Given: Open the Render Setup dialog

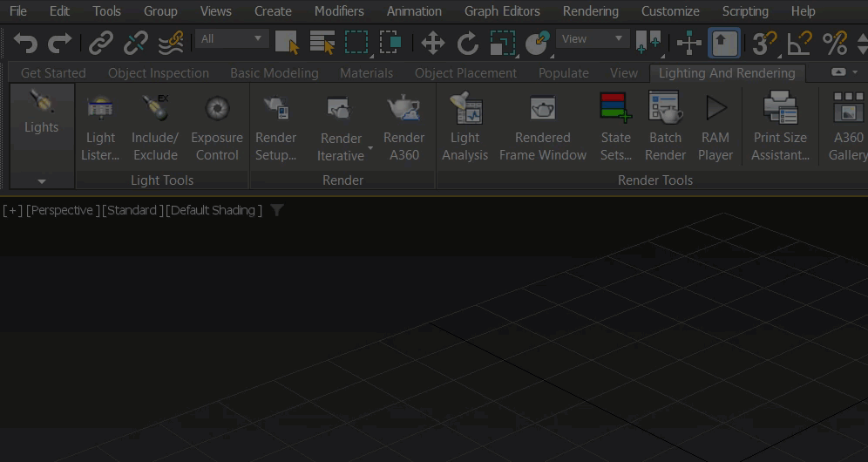Looking at the screenshot, I should (x=275, y=128).
